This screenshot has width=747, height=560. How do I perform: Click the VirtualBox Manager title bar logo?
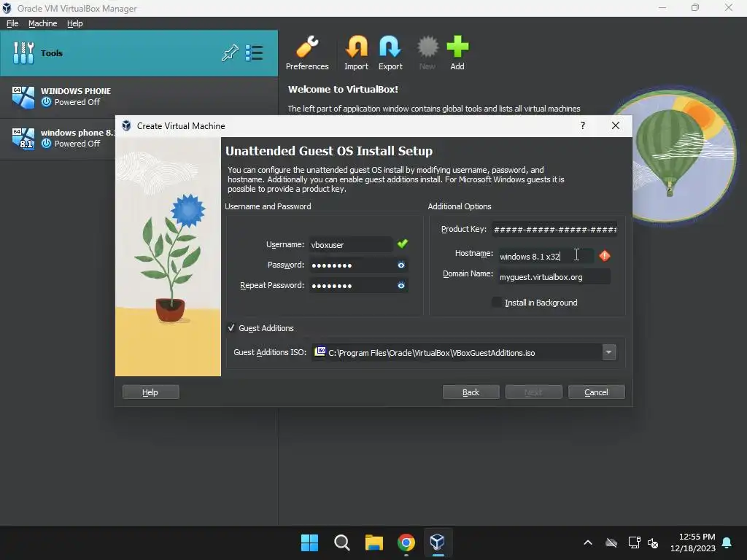(7, 8)
